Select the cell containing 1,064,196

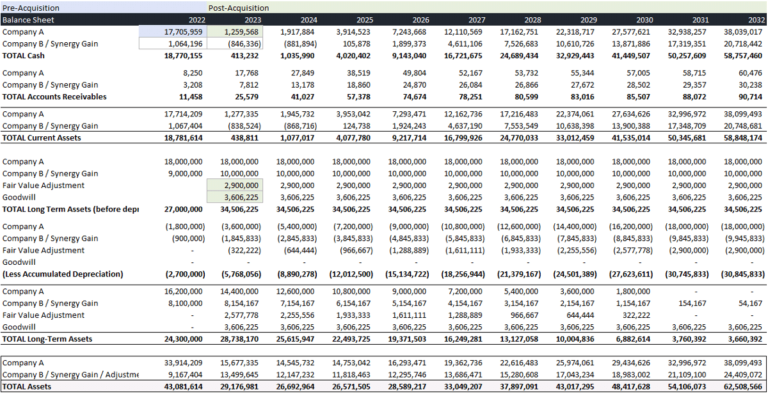coord(173,44)
